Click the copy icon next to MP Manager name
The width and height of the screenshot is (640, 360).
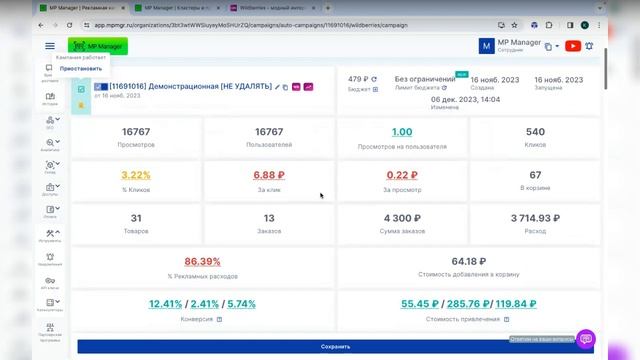coord(548,47)
